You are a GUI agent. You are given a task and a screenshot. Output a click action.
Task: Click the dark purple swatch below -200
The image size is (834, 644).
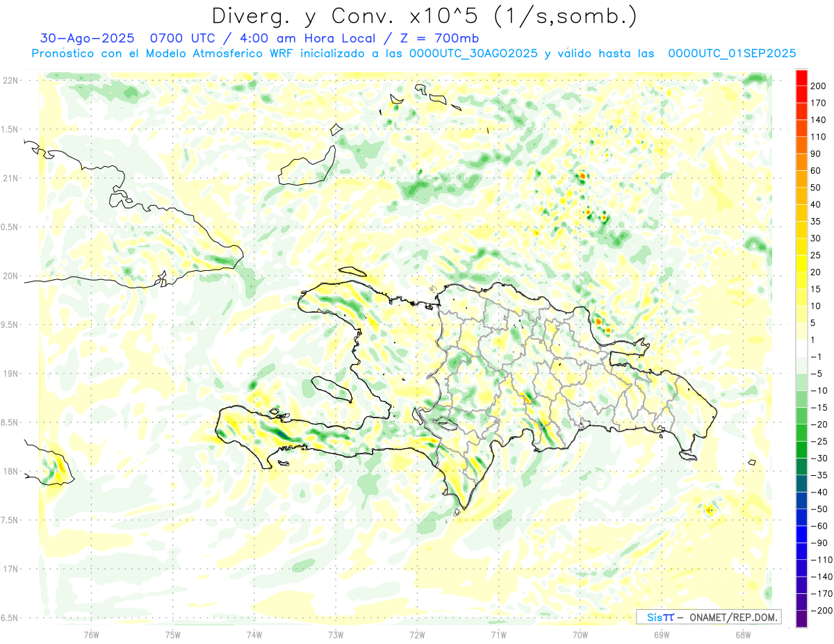pos(801,619)
